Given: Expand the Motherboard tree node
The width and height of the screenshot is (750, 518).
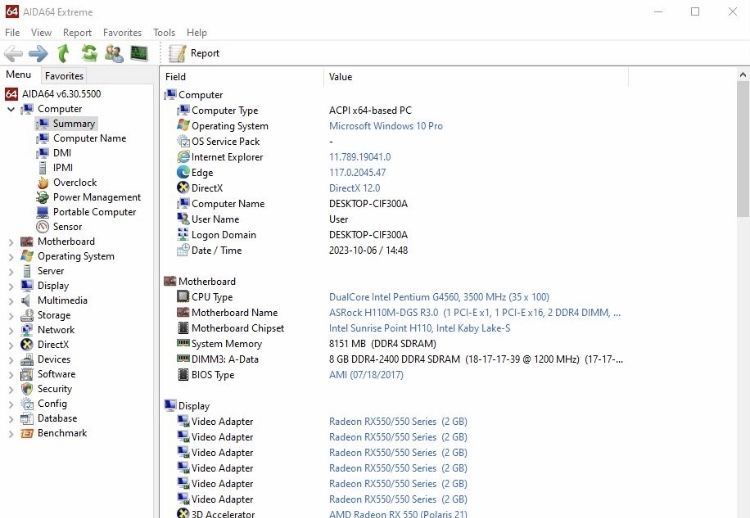Looking at the screenshot, I should [11, 242].
